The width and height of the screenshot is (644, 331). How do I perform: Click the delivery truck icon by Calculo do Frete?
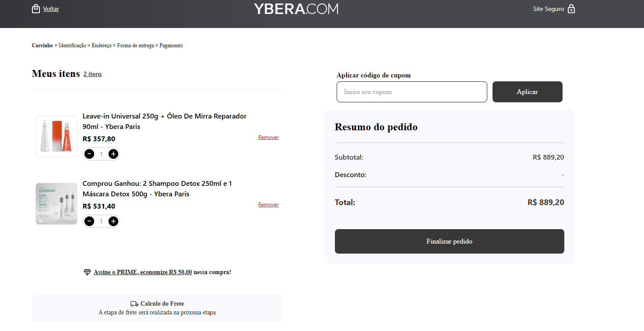[x=134, y=304]
